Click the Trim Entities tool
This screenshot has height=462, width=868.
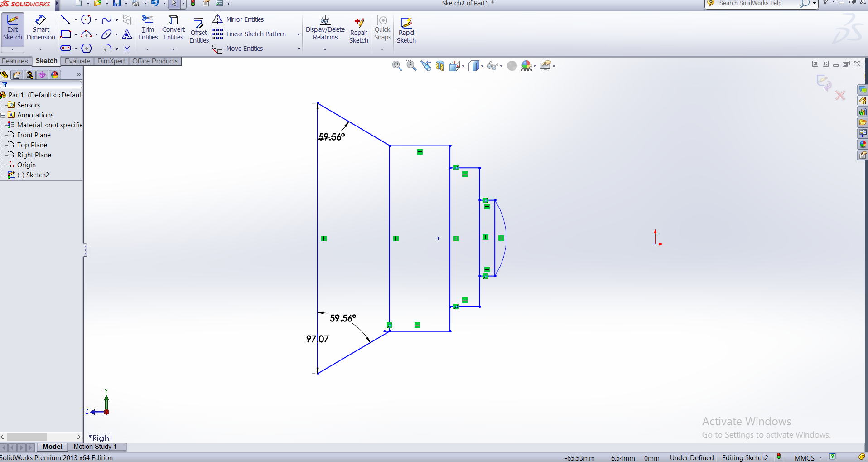[148, 28]
